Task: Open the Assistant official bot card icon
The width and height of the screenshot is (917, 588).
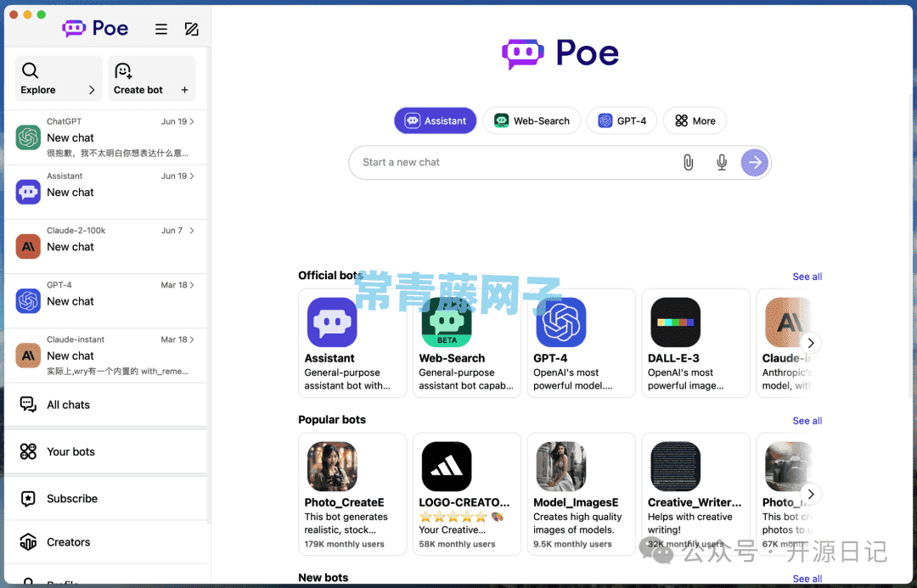Action: pyautogui.click(x=332, y=322)
